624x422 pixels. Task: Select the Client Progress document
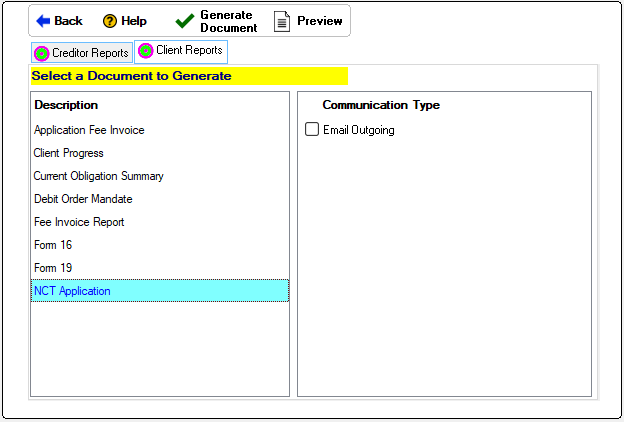coord(69,153)
